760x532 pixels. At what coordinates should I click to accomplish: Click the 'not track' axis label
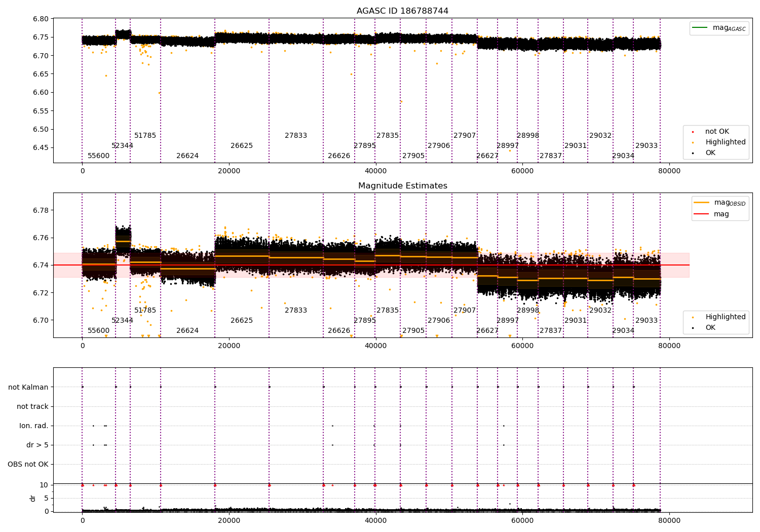click(x=32, y=407)
